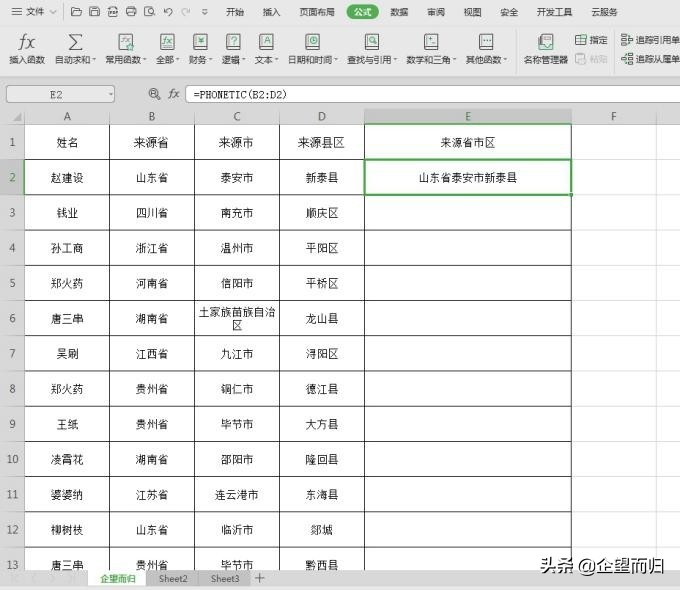Open the Logical (逻辑) functions
680x590 pixels.
click(x=233, y=49)
